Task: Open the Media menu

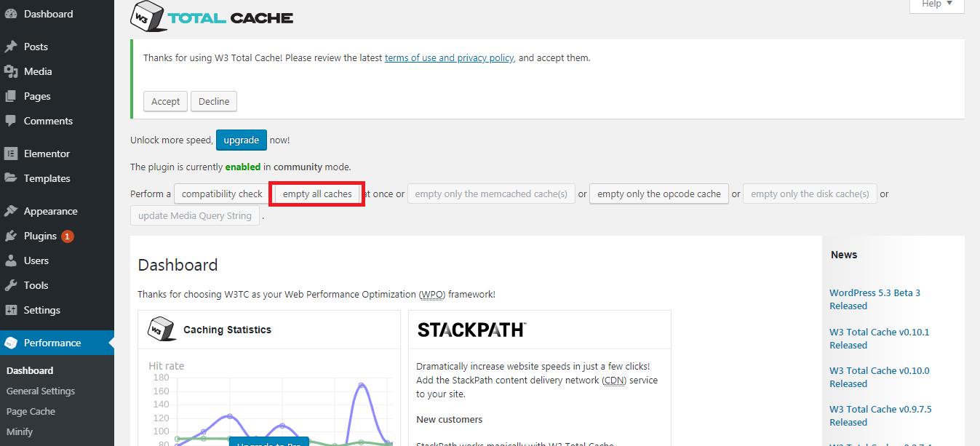Action: click(x=57, y=71)
